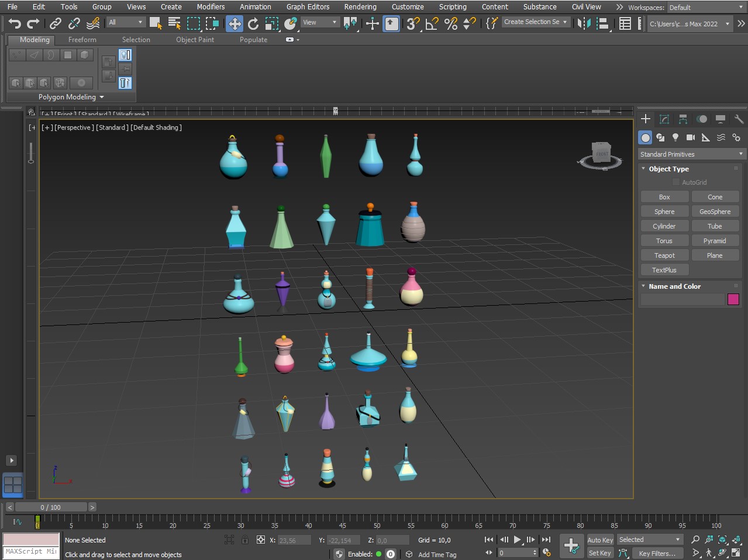Click the Select and Link chain icon
Viewport: 748px width, 560px height.
[56, 23]
